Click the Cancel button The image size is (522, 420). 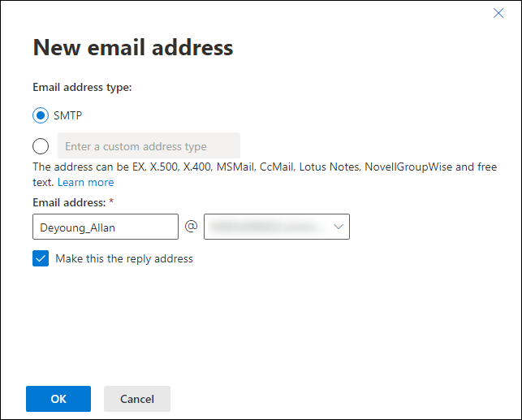pos(137,399)
